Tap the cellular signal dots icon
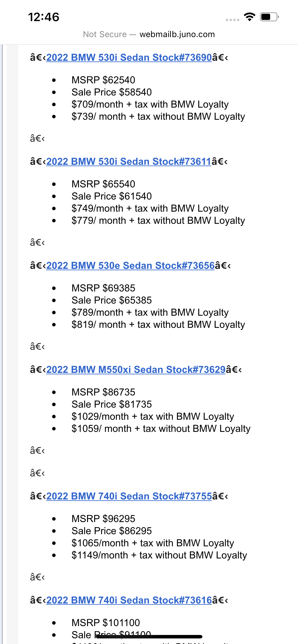The height and width of the screenshot is (644, 298). (x=233, y=20)
